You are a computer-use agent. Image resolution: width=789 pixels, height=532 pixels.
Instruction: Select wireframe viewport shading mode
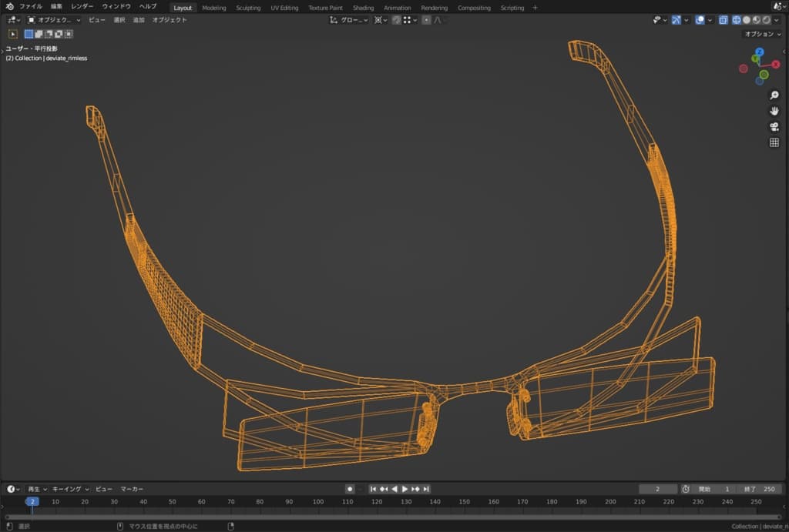[736, 20]
